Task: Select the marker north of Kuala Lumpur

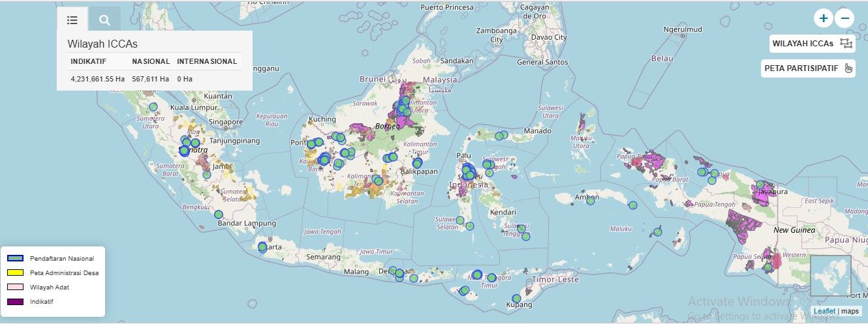Action: pyautogui.click(x=153, y=107)
